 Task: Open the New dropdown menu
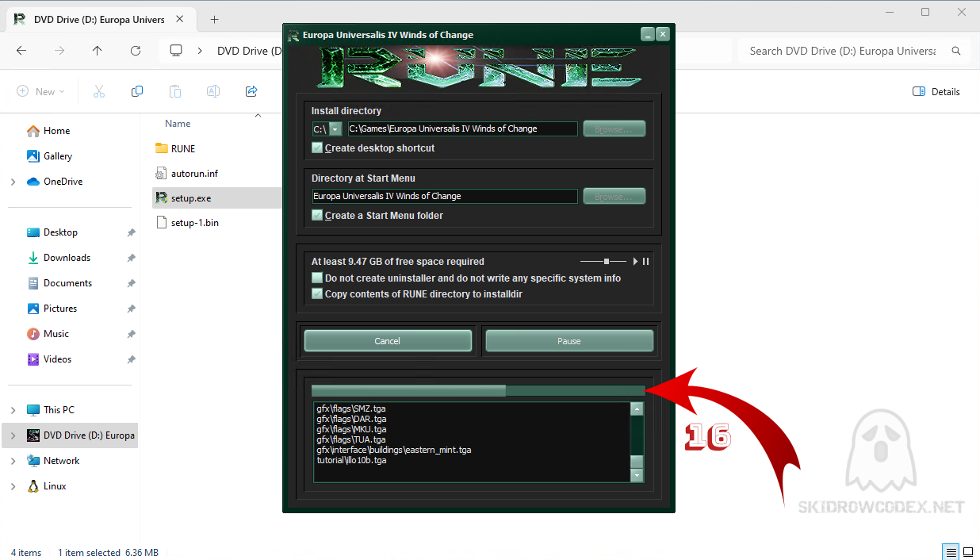pos(40,91)
